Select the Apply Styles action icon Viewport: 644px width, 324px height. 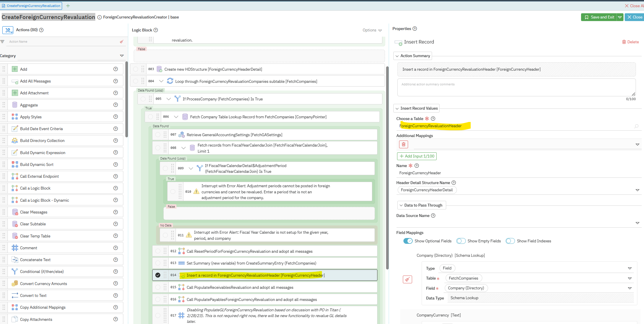tap(15, 117)
